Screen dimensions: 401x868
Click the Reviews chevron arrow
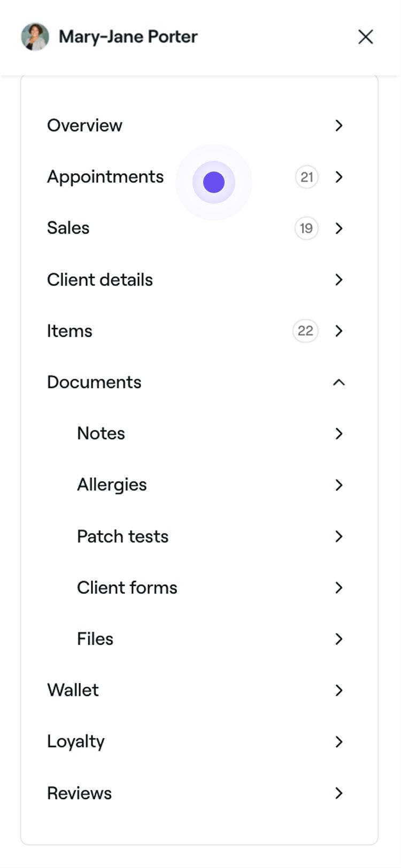pos(339,793)
